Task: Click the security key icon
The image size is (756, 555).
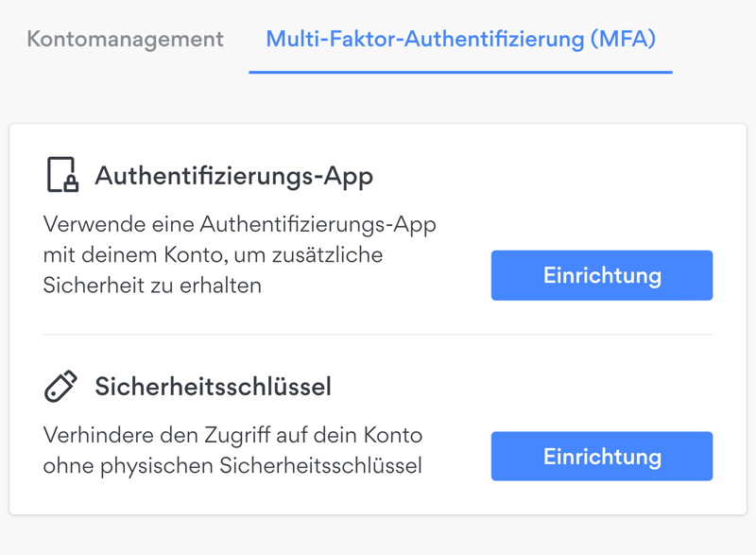Action: point(61,386)
